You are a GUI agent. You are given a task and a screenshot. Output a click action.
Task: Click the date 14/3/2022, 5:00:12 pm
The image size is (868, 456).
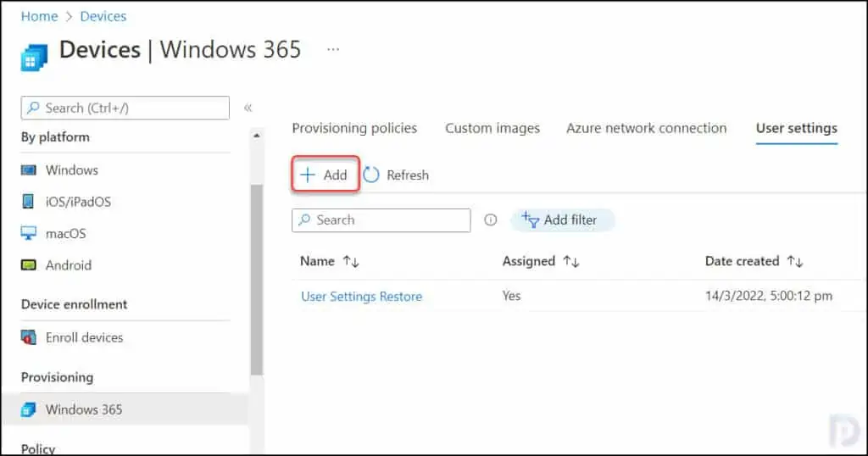pyautogui.click(x=768, y=296)
